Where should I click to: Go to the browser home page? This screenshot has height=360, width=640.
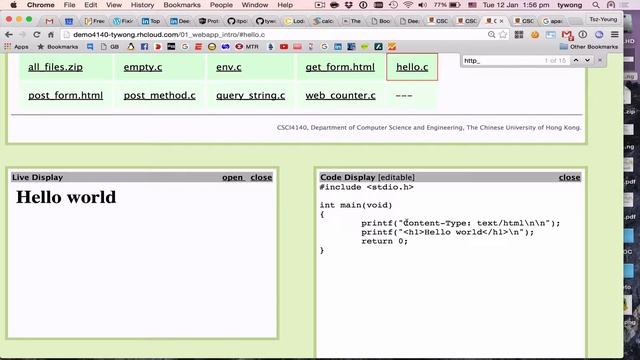pyautogui.click(x=51, y=35)
